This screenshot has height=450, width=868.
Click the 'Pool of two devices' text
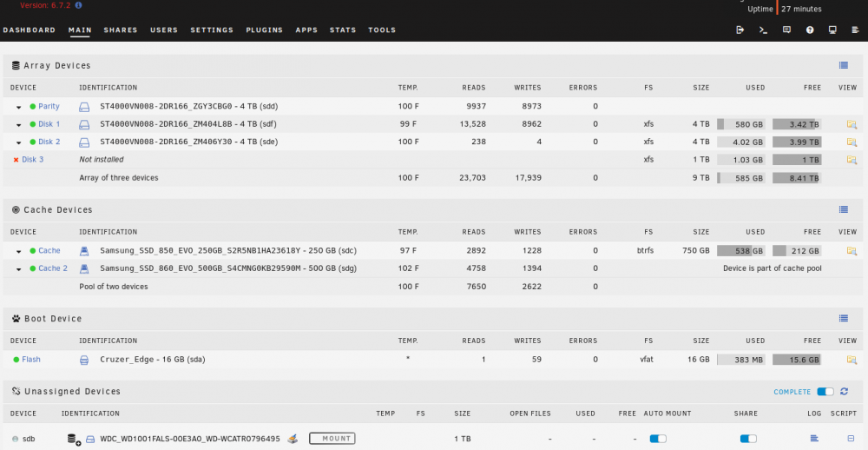(x=114, y=287)
